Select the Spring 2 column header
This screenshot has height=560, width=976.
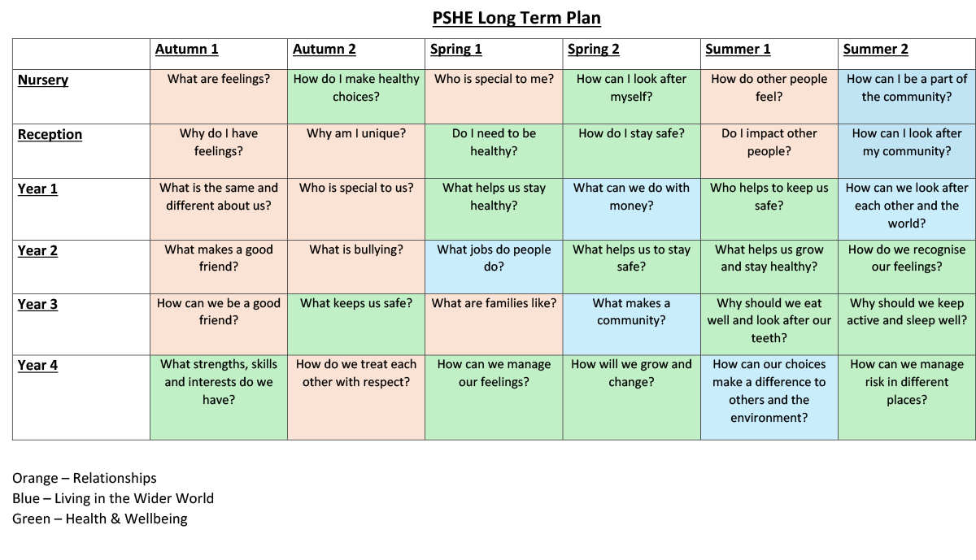click(x=593, y=49)
